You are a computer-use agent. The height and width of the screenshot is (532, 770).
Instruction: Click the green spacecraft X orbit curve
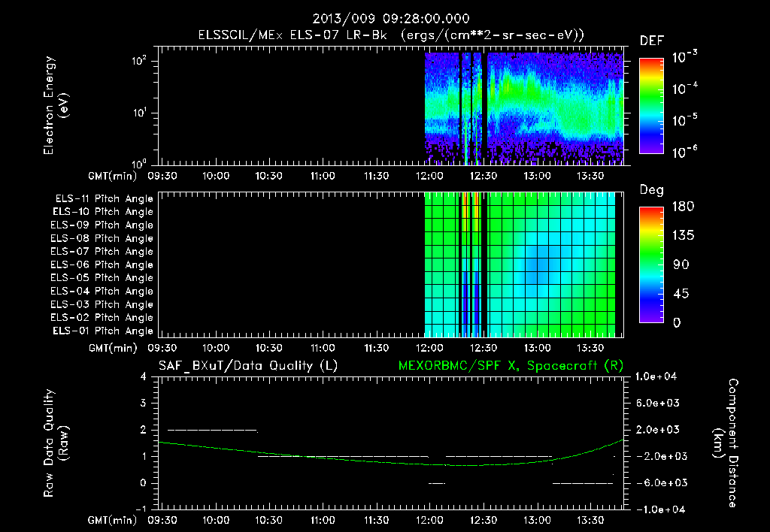coord(391,461)
